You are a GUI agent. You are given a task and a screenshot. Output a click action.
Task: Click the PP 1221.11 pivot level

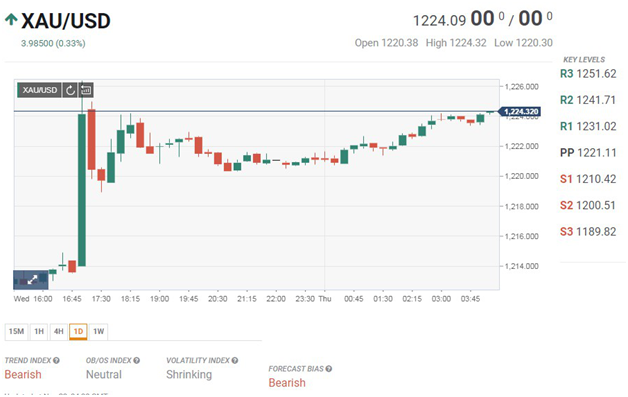click(588, 153)
